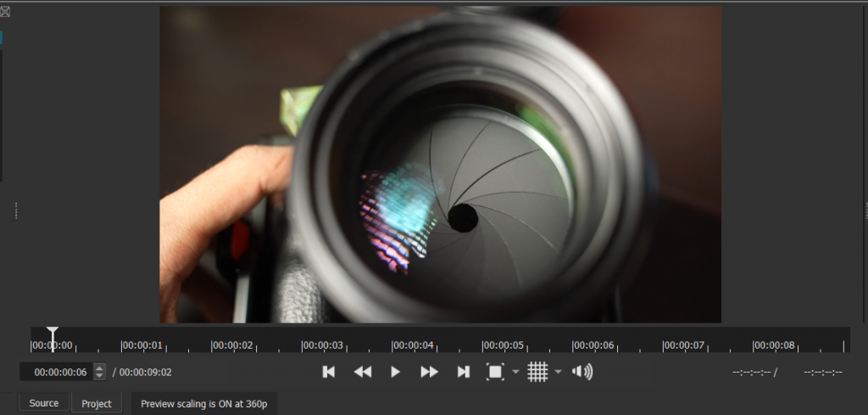Toggle the grid overlay icon
Screen dimensions: 868x415
(x=537, y=372)
